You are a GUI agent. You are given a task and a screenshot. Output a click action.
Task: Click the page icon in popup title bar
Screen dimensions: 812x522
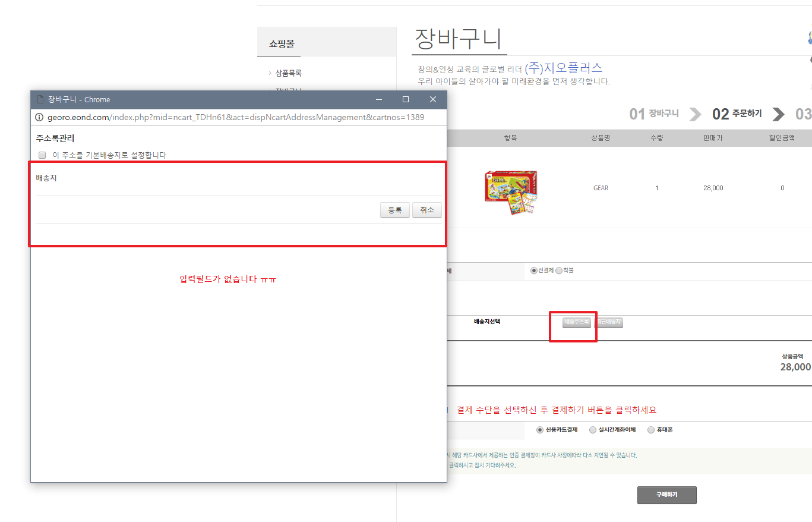click(40, 99)
